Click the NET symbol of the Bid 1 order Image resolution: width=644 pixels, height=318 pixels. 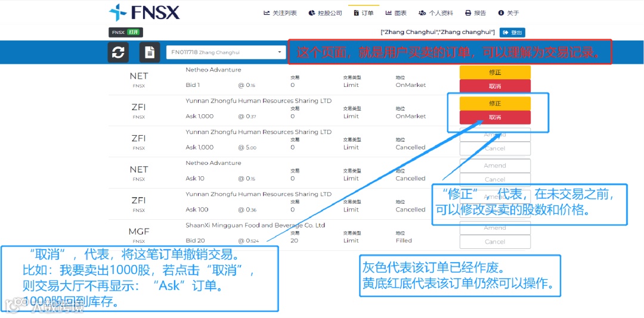139,76
